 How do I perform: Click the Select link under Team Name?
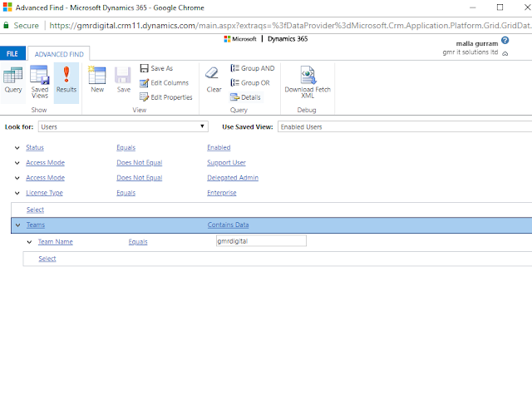pos(47,259)
